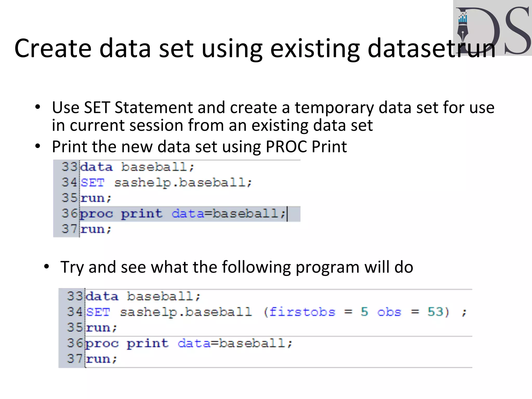The height and width of the screenshot is (399, 532).
Task: Click 'Try and see what the following program' bullet
Action: [237, 267]
